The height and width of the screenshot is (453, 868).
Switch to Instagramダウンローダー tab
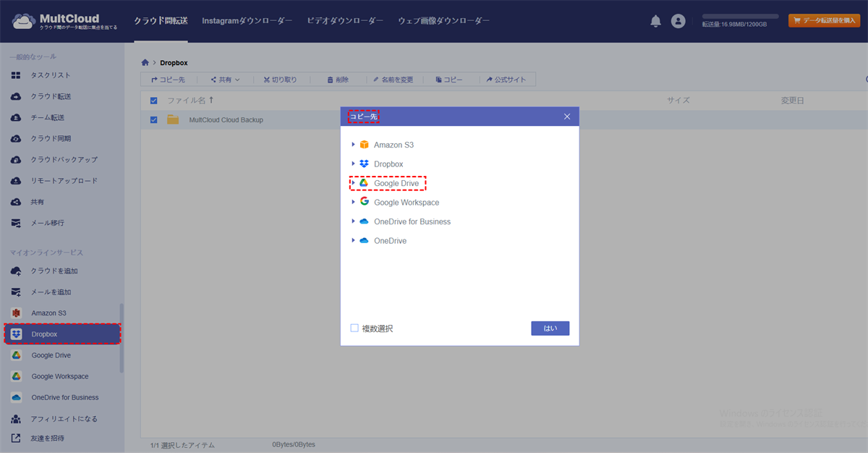247,21
